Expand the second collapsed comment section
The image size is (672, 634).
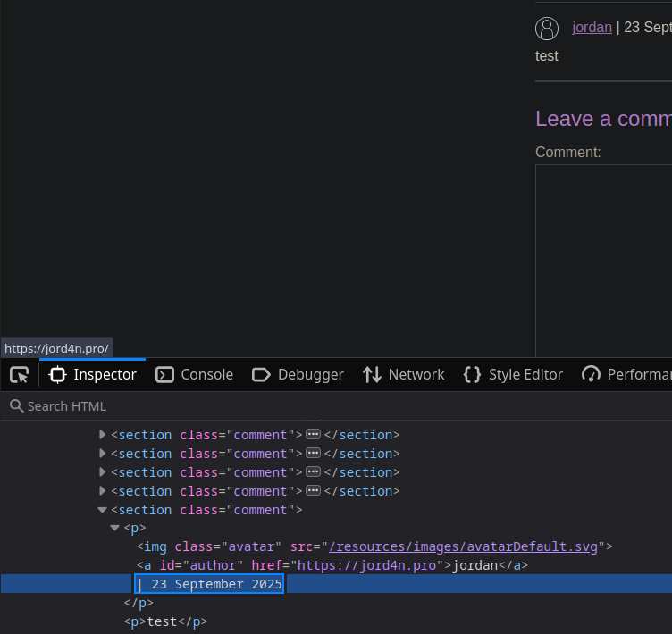point(103,454)
